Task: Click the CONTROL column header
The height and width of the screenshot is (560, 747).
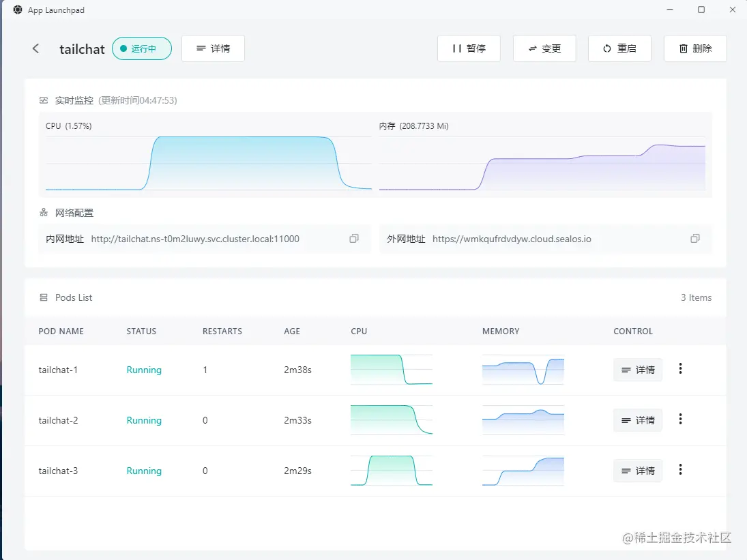Action: tap(633, 331)
